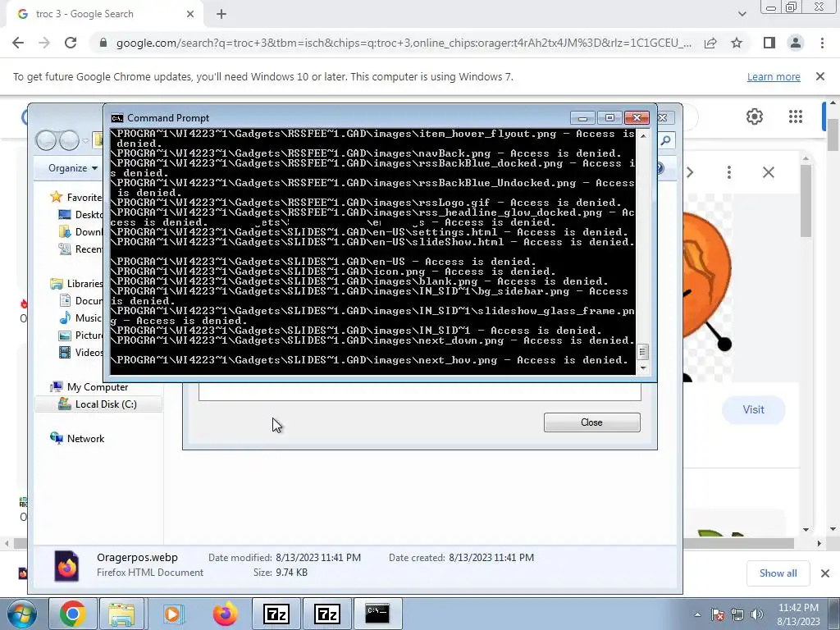Screen dimensions: 840x630
Task: Click Close button in the dialog
Action: click(592, 422)
